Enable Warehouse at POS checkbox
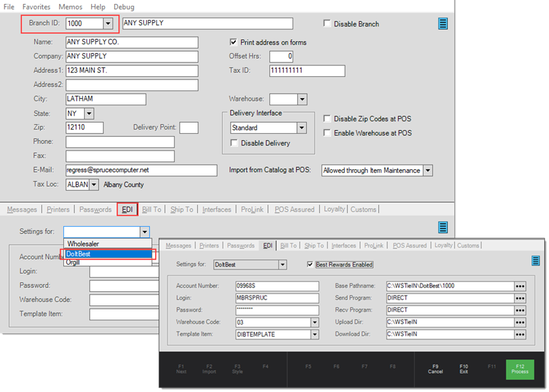This screenshot has width=549, height=392. [328, 133]
